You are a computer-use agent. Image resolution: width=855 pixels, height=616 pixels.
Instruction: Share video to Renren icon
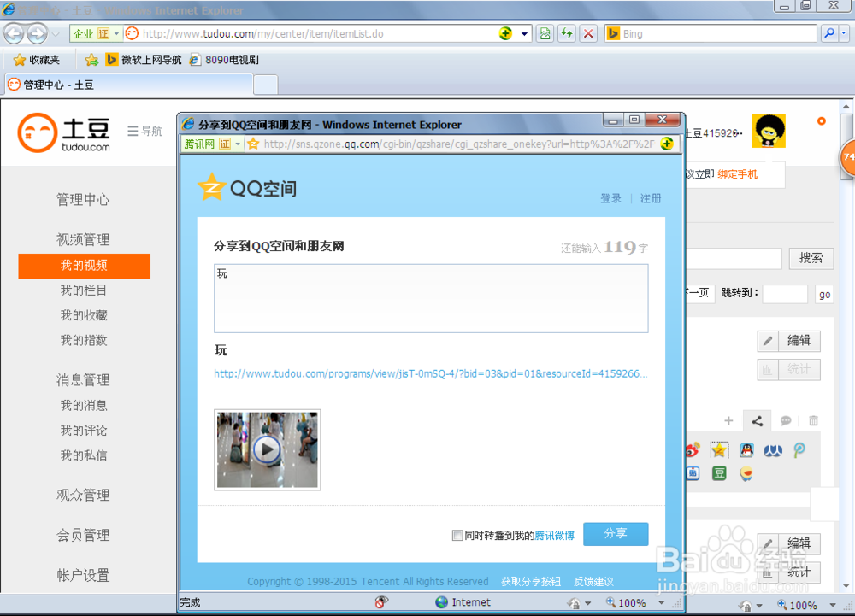773,450
